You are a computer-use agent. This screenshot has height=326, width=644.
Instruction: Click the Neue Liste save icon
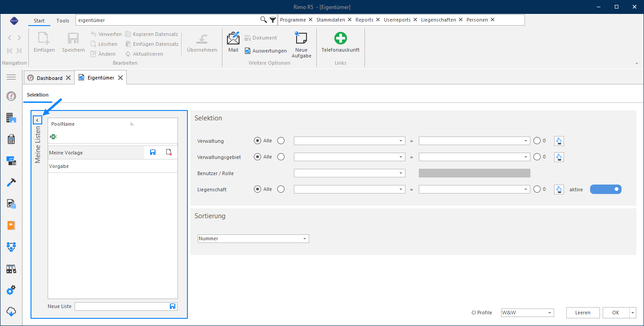pos(173,306)
